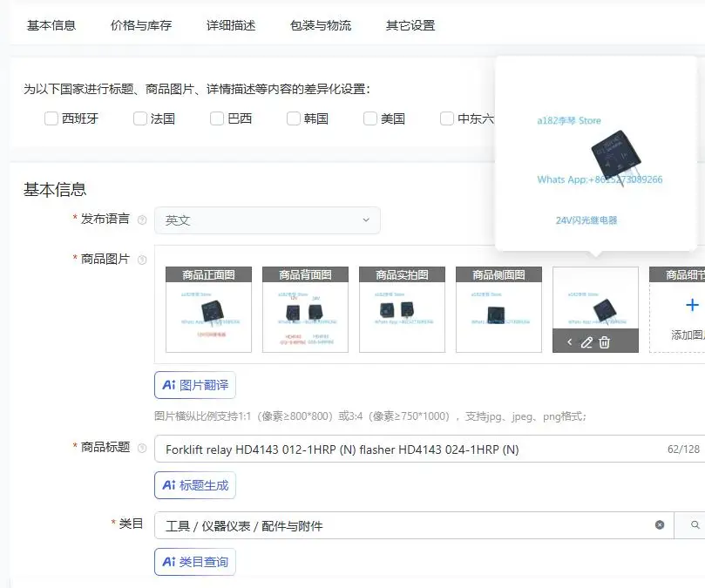Viewport: 705px width, 588px height.
Task: Check the 中东六 checkbox
Action: click(447, 118)
